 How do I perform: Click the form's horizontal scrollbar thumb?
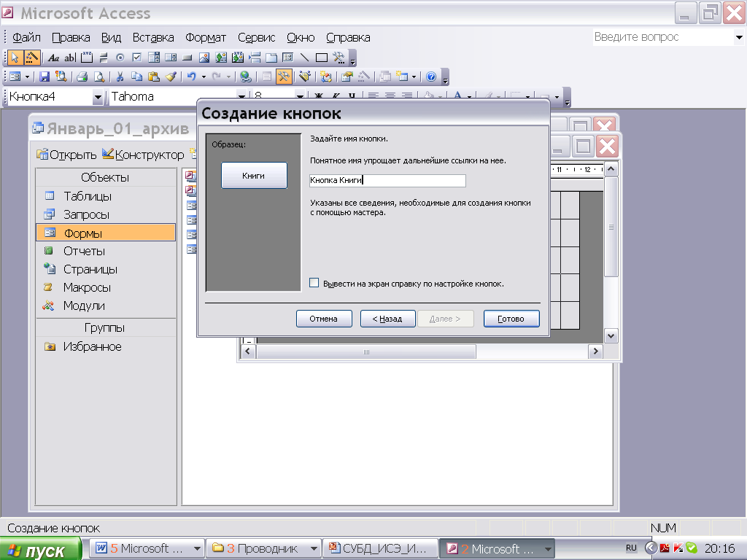[366, 352]
